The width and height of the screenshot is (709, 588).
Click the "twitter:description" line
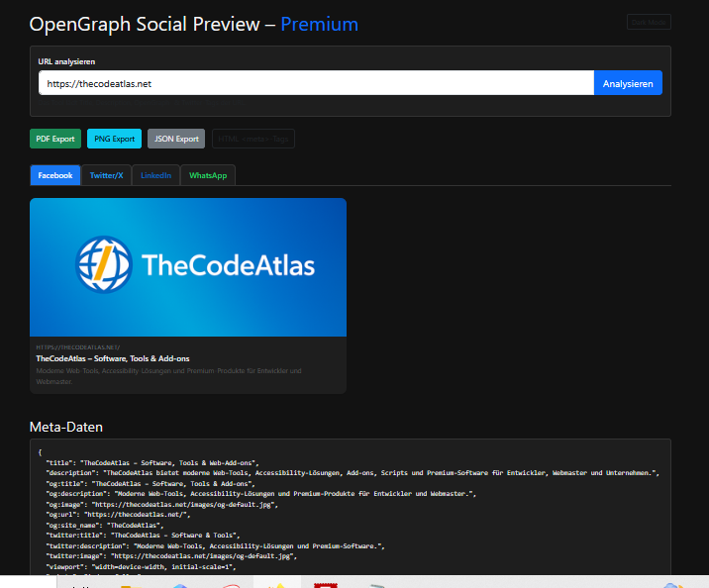(x=215, y=546)
